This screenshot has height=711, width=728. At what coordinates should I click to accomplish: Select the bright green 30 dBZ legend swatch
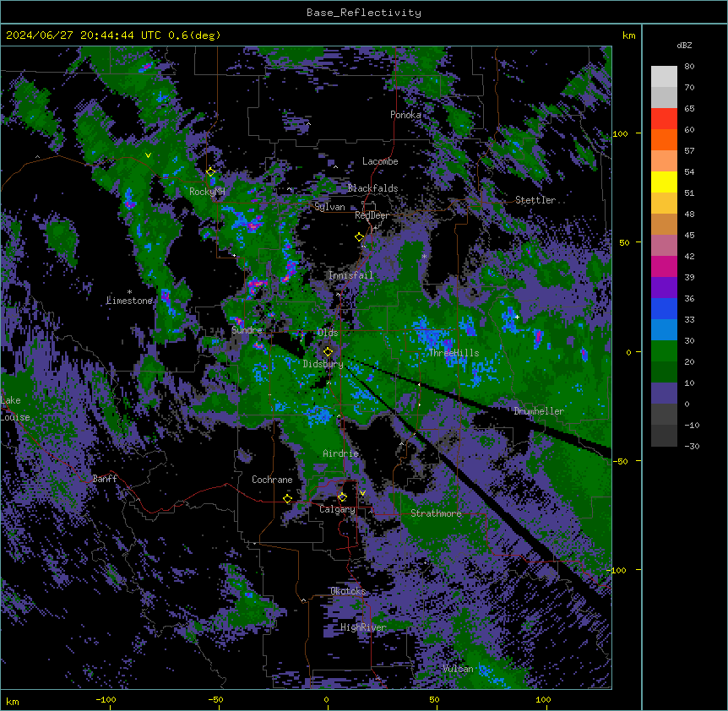click(x=664, y=351)
